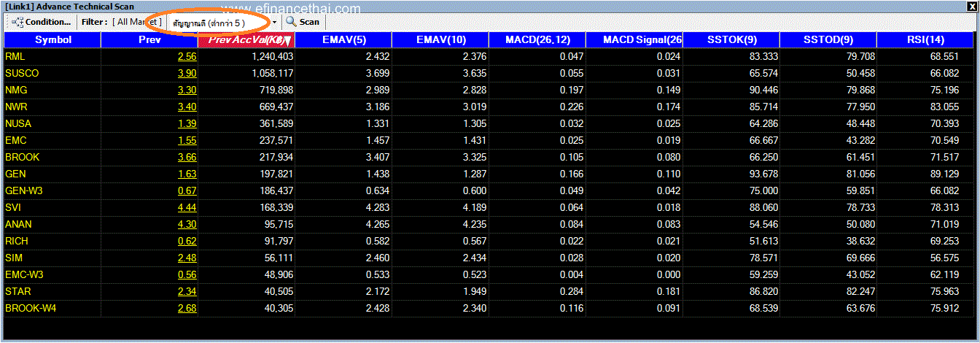This screenshot has width=980, height=343.
Task: Select the RML symbol row
Action: click(x=490, y=56)
